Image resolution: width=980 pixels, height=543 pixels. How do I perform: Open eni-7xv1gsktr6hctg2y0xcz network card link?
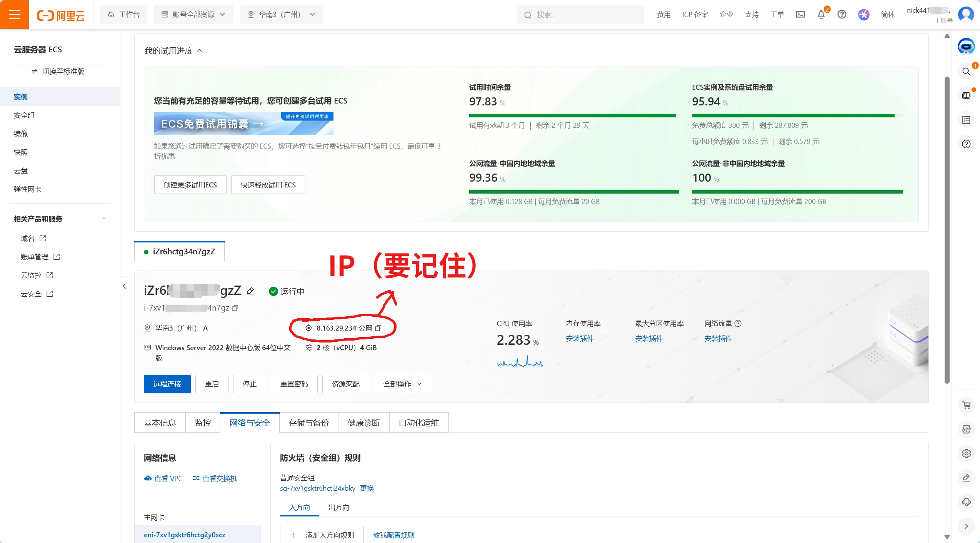(x=185, y=535)
